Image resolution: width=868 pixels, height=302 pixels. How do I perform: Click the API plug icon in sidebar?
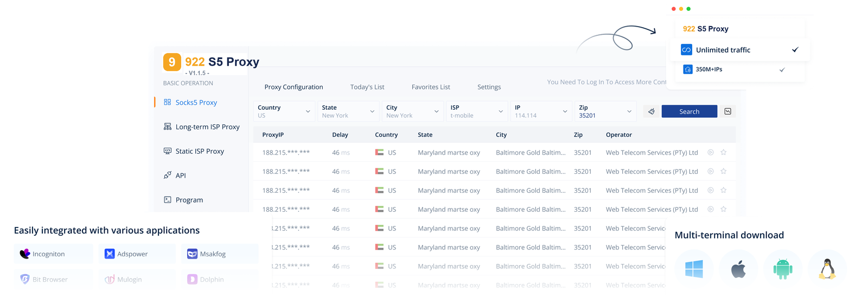168,175
